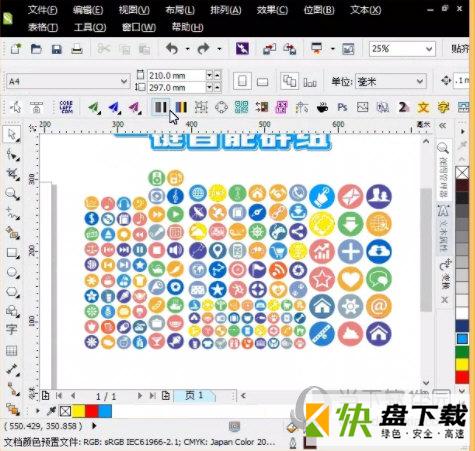This screenshot has width=475, height=451.
Task: Create a new document with New icon
Action: click(15, 49)
